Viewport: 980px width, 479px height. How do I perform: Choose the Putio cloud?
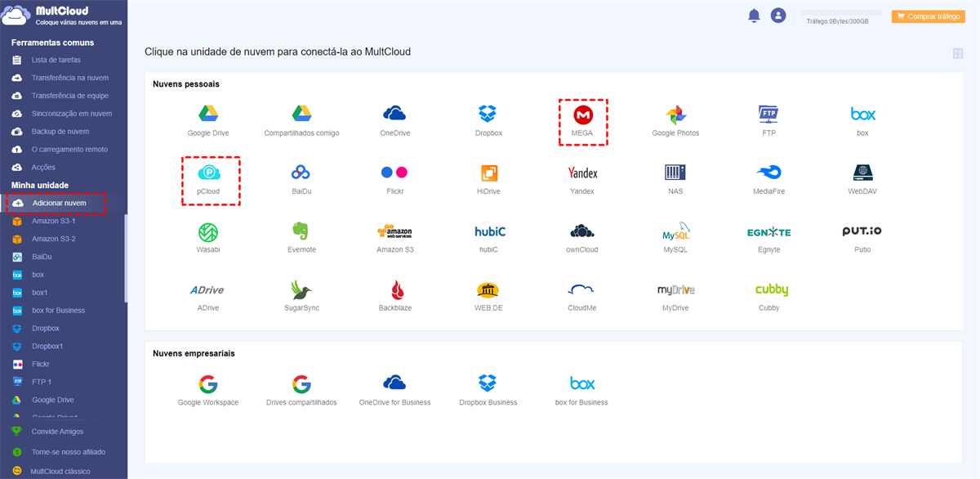(x=862, y=238)
